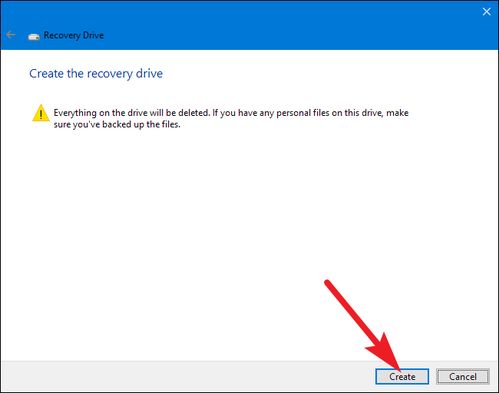Click the red arrow annotation's tail
This screenshot has width=499, height=393.
coord(328,283)
